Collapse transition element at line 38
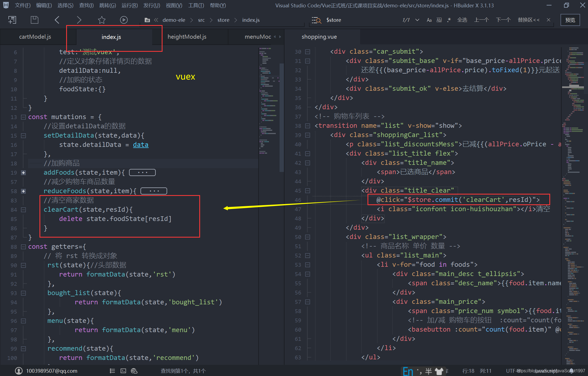Image resolution: width=588 pixels, height=376 pixels. pyautogui.click(x=308, y=126)
